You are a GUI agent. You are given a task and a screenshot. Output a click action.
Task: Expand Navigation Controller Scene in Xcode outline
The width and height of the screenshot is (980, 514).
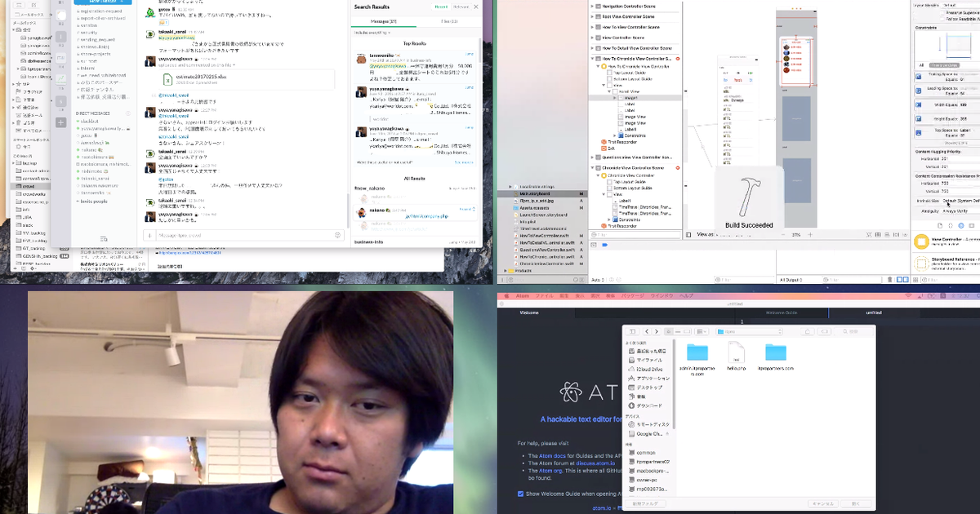[593, 7]
